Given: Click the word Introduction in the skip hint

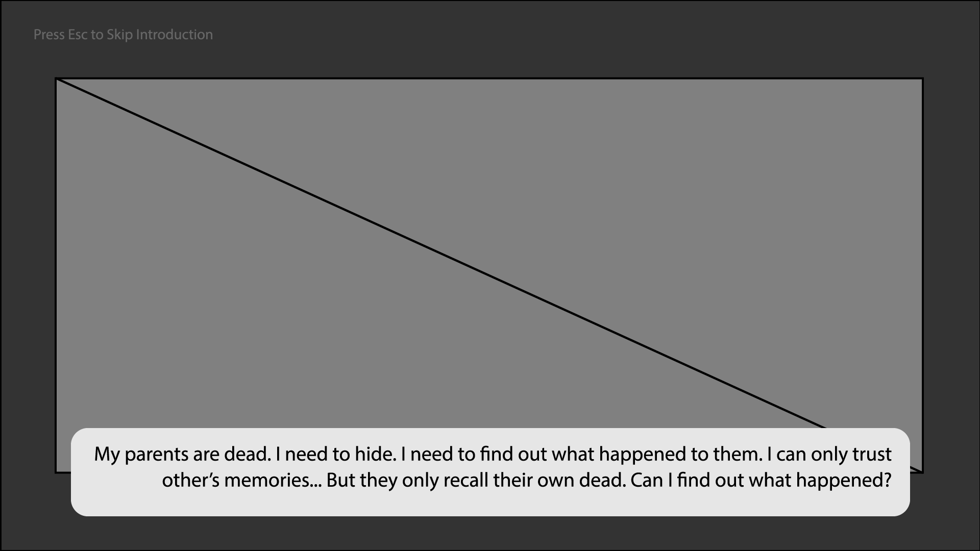Looking at the screenshot, I should (174, 35).
